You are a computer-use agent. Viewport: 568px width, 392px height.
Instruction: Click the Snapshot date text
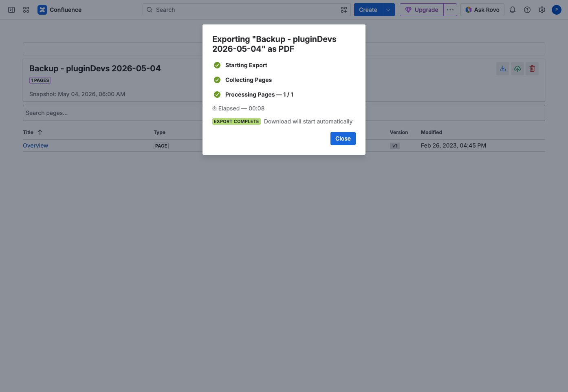point(77,94)
